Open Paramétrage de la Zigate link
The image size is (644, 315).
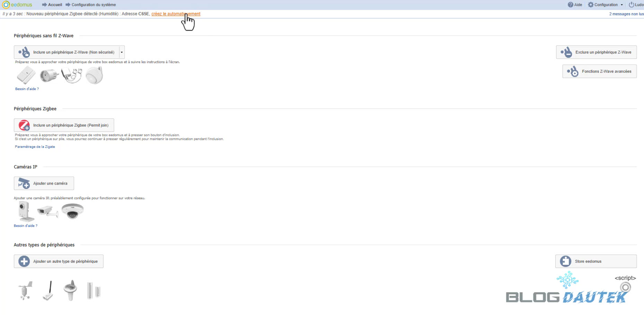click(35, 147)
